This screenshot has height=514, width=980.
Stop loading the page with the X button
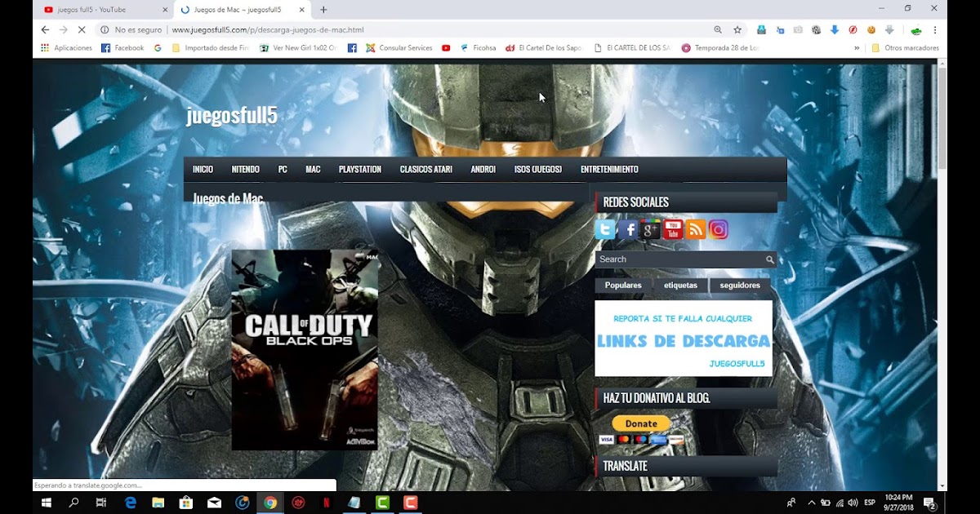tap(82, 29)
